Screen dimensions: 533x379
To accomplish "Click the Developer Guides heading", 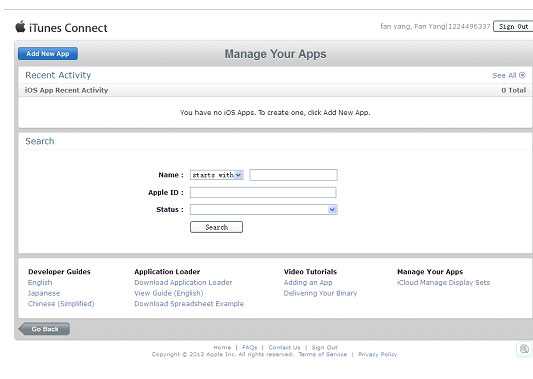I will (x=59, y=272).
